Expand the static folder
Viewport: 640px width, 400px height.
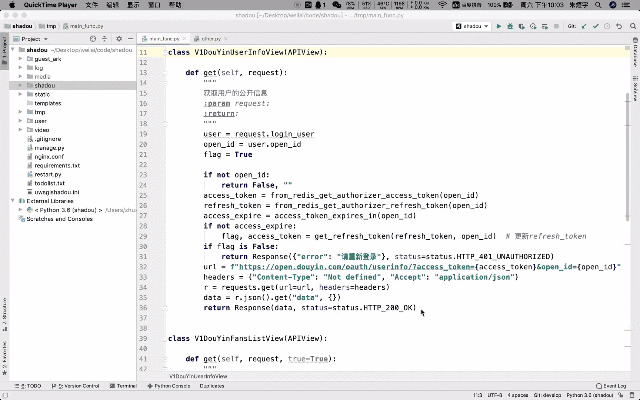coord(20,94)
